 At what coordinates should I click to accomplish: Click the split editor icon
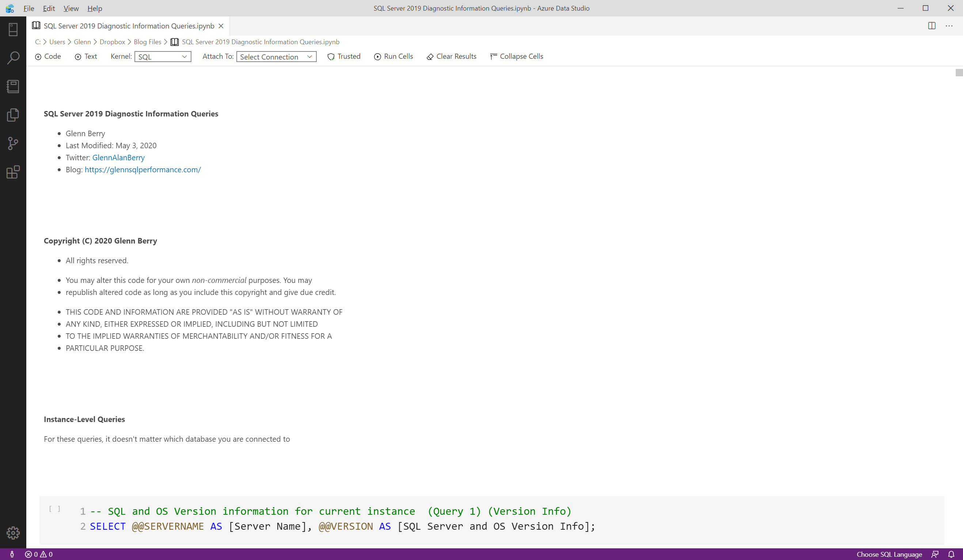click(932, 26)
